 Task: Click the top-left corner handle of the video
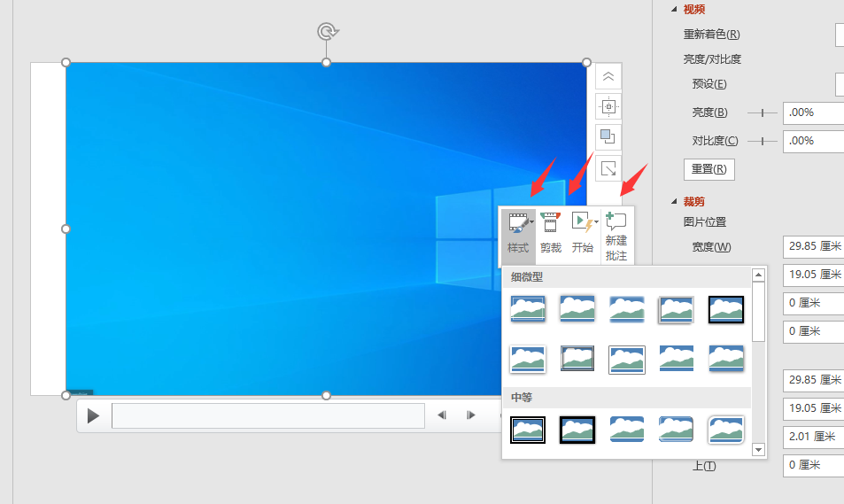(66, 63)
